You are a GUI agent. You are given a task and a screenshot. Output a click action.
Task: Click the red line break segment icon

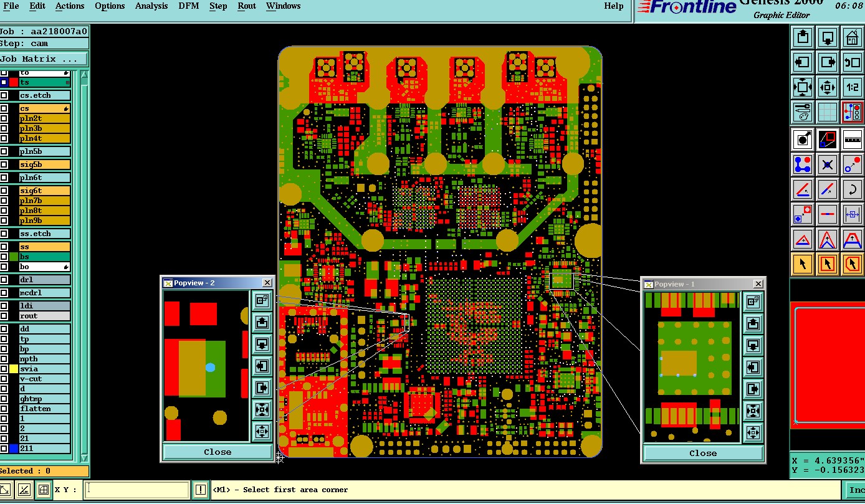pos(827,214)
